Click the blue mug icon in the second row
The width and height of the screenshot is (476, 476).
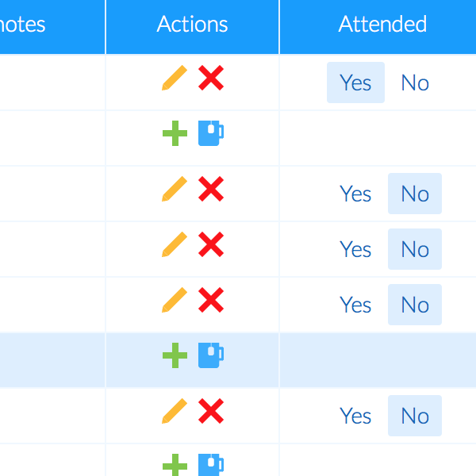point(210,133)
